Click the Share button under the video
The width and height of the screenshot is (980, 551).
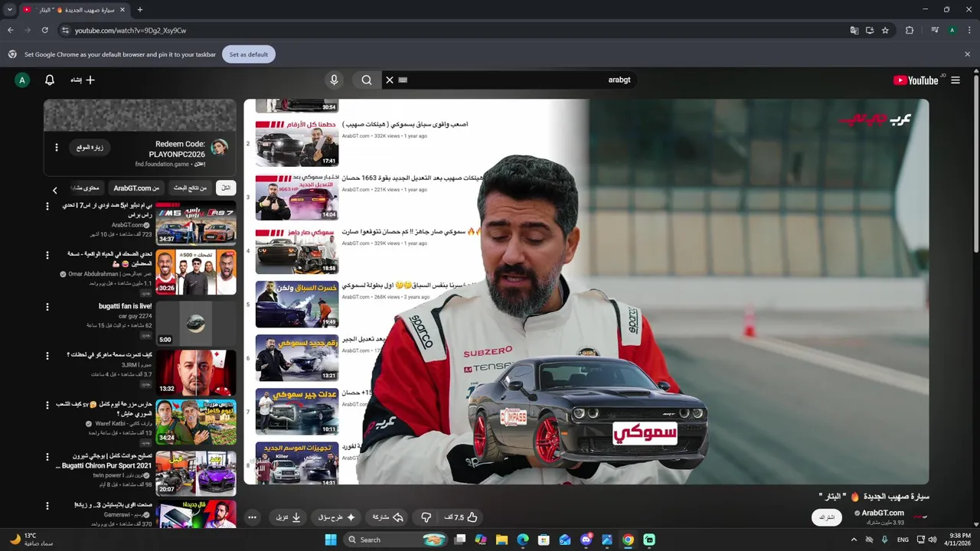(387, 517)
